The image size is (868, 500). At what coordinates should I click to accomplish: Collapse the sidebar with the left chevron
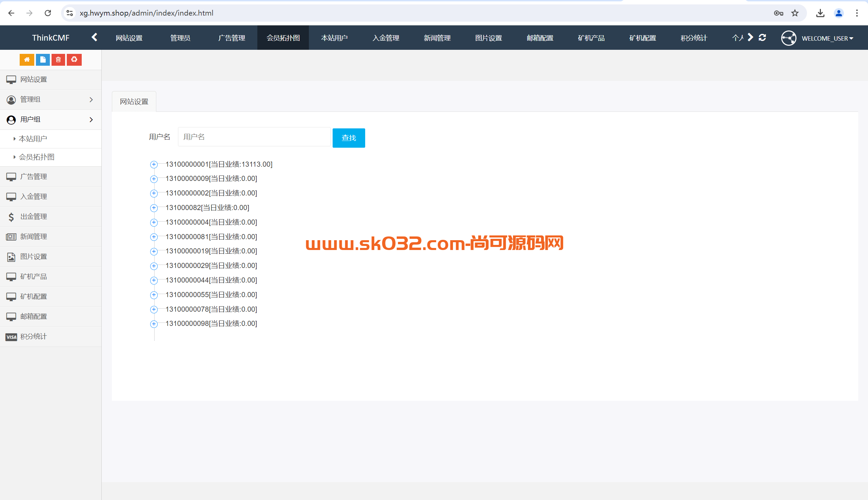tap(95, 37)
